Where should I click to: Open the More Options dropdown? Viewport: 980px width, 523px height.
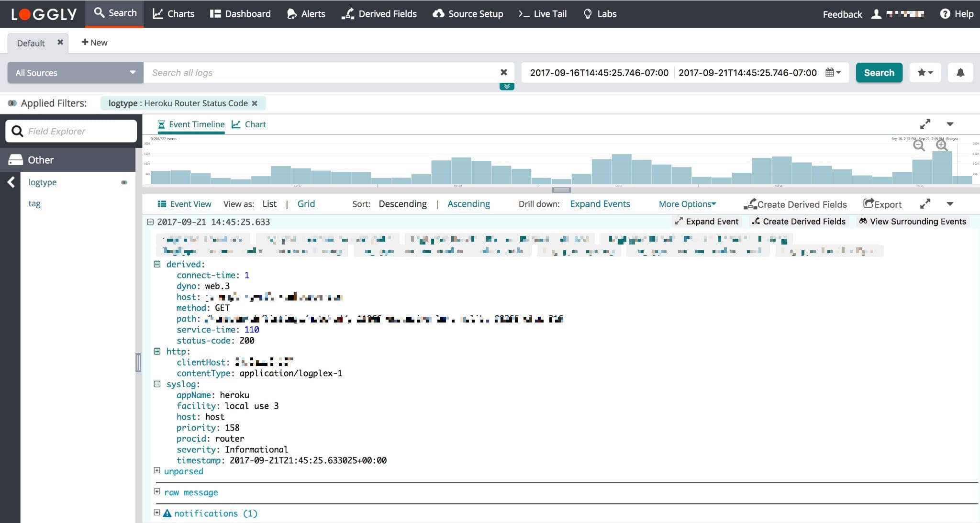tap(687, 203)
